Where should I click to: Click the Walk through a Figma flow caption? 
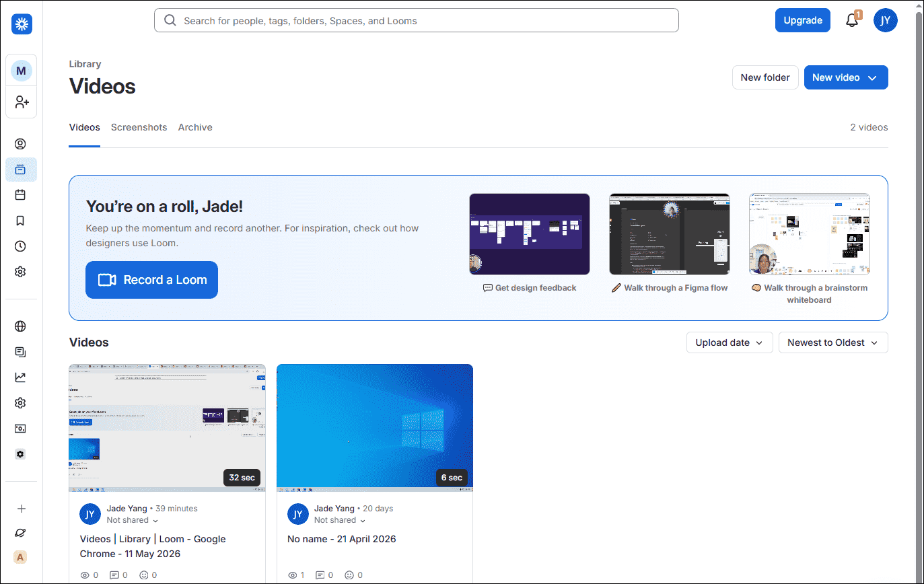(x=670, y=288)
